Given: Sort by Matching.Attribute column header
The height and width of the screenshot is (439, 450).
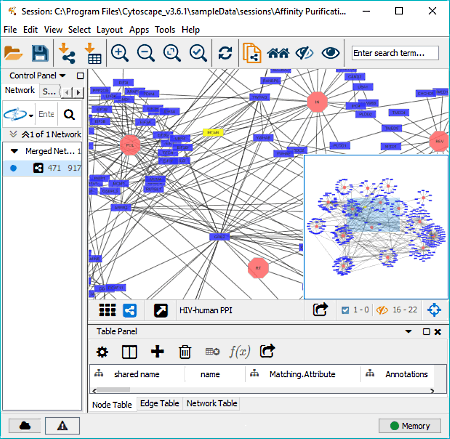Looking at the screenshot, I should tap(303, 374).
